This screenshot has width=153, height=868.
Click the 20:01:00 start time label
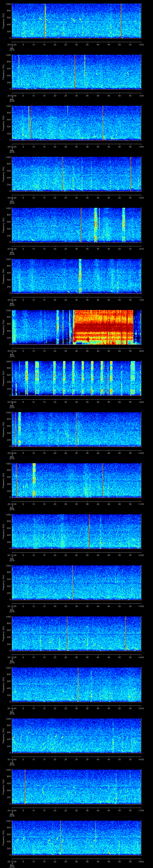(x=12, y=44)
